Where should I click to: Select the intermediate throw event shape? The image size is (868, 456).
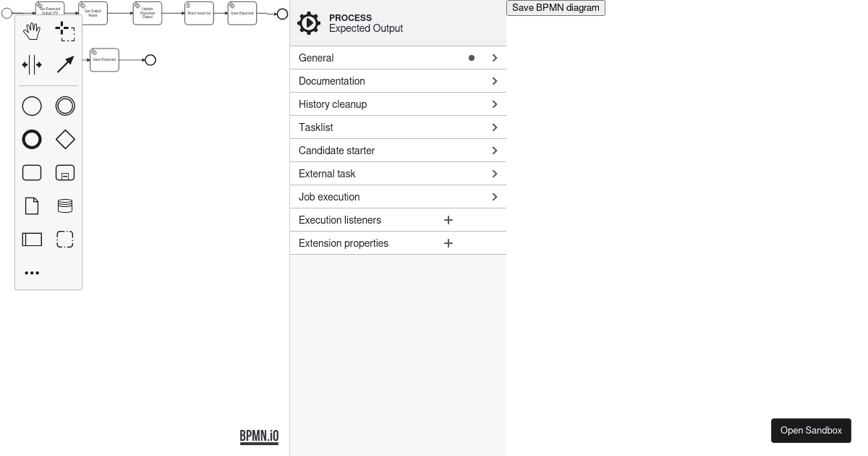pos(65,106)
